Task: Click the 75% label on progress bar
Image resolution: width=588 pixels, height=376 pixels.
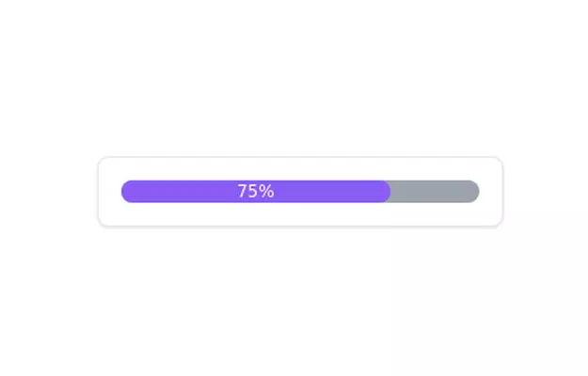Action: click(256, 191)
